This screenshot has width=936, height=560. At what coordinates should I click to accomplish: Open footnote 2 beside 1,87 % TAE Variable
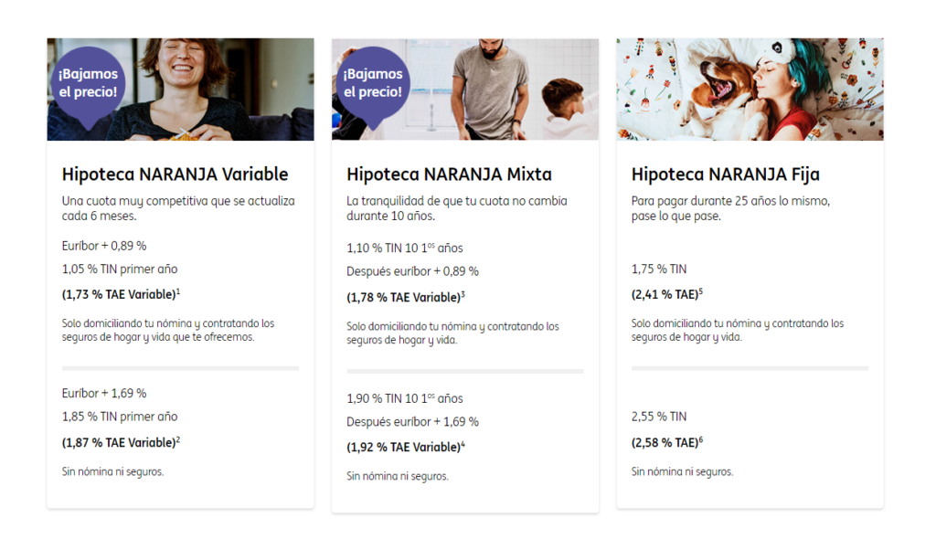(178, 439)
